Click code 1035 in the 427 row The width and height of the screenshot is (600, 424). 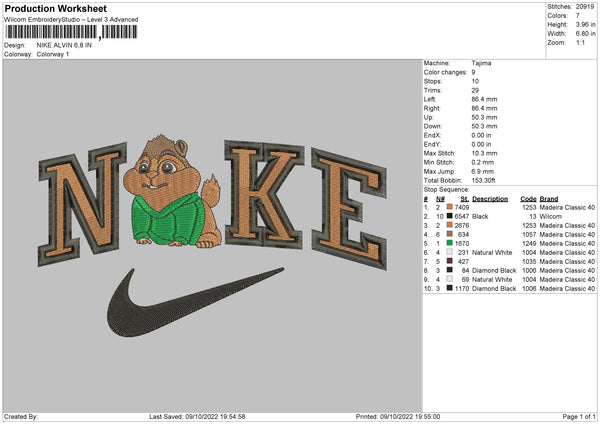pos(529,261)
